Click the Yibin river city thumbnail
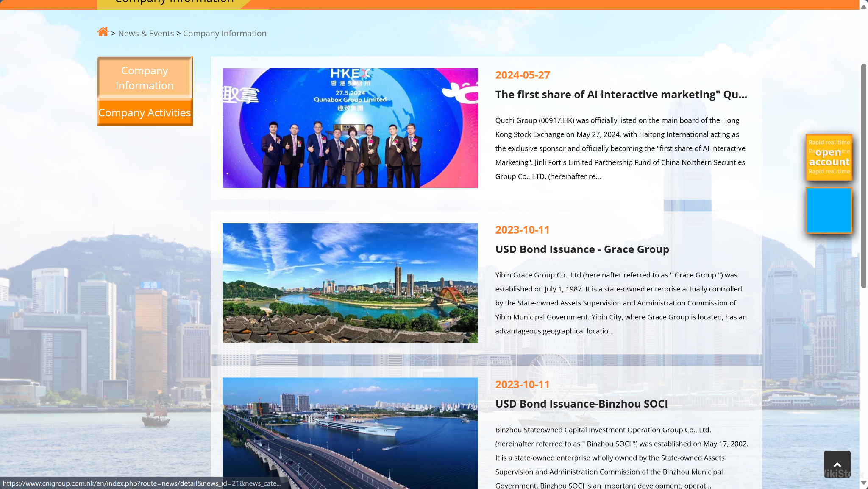868x489 pixels. coord(350,283)
